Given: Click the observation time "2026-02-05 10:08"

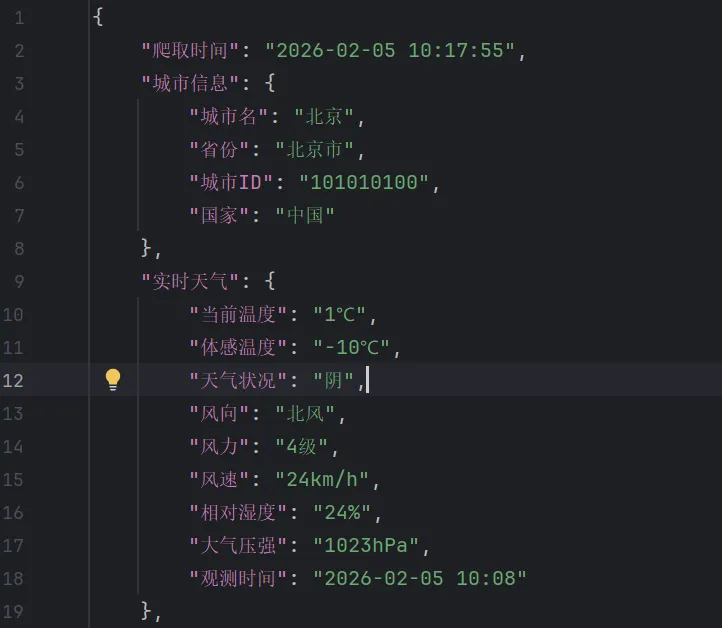Looking at the screenshot, I should tap(418, 579).
